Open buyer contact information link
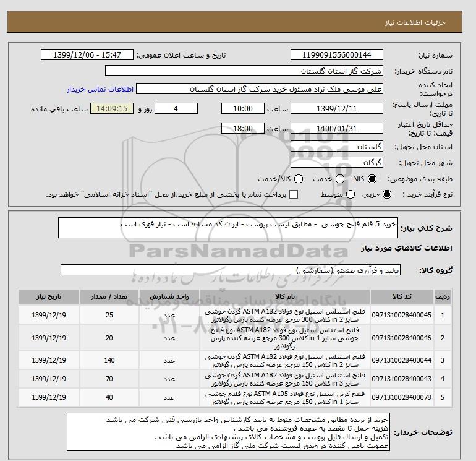The image size is (476, 461). [x=100, y=89]
